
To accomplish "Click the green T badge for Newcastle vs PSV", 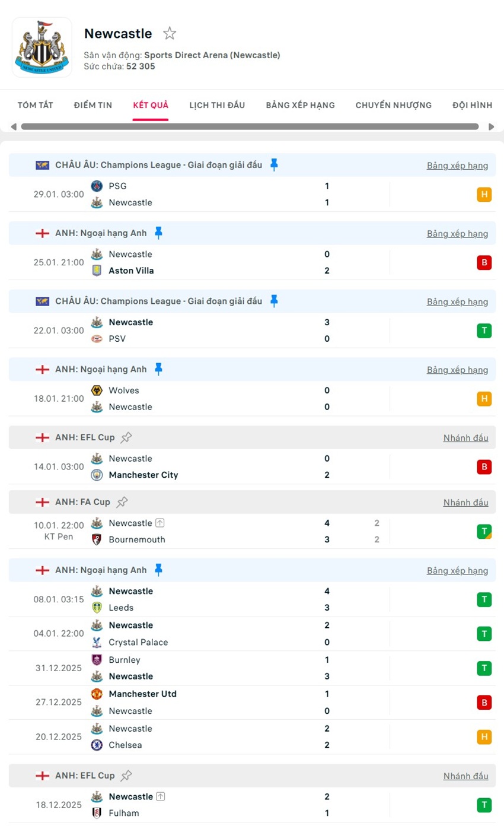I will (485, 331).
